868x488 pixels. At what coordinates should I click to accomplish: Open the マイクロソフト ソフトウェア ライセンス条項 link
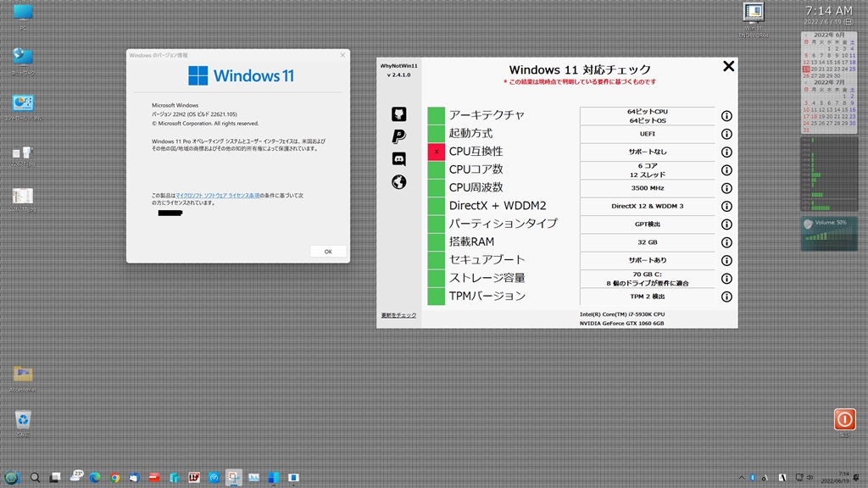[218, 196]
